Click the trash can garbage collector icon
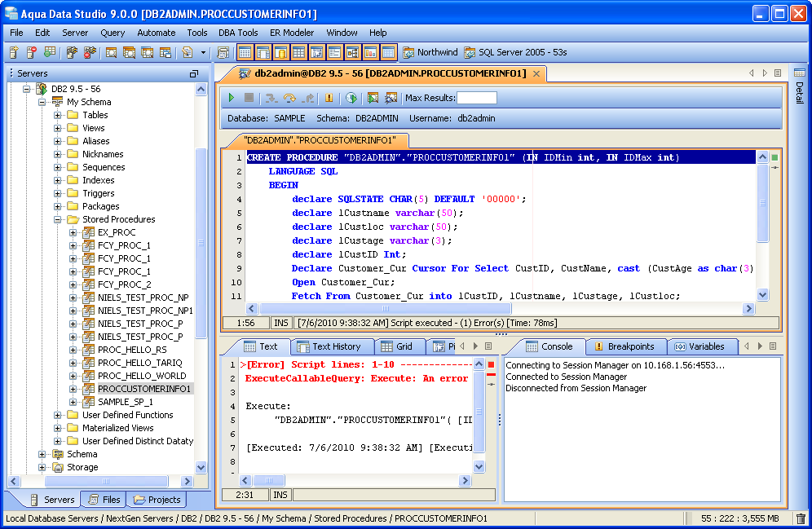Image resolution: width=812 pixels, height=529 pixels. pyautogui.click(x=801, y=518)
